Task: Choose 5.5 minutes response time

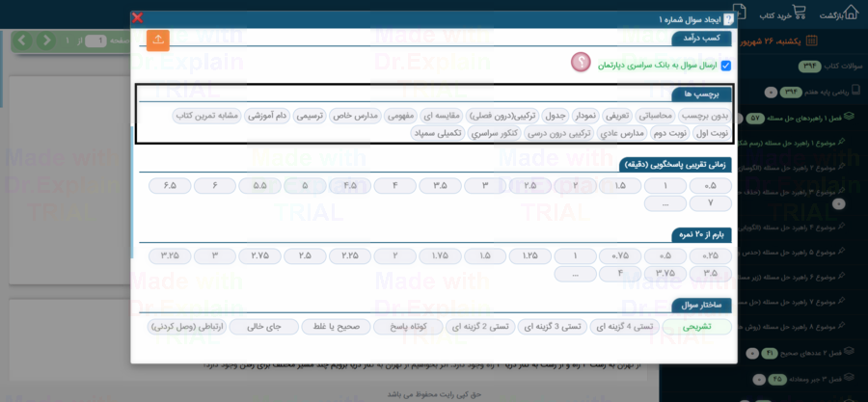Action: pos(260,186)
